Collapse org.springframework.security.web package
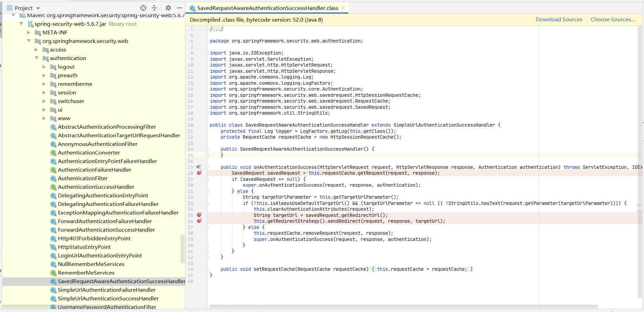The image size is (644, 312). pyautogui.click(x=29, y=41)
